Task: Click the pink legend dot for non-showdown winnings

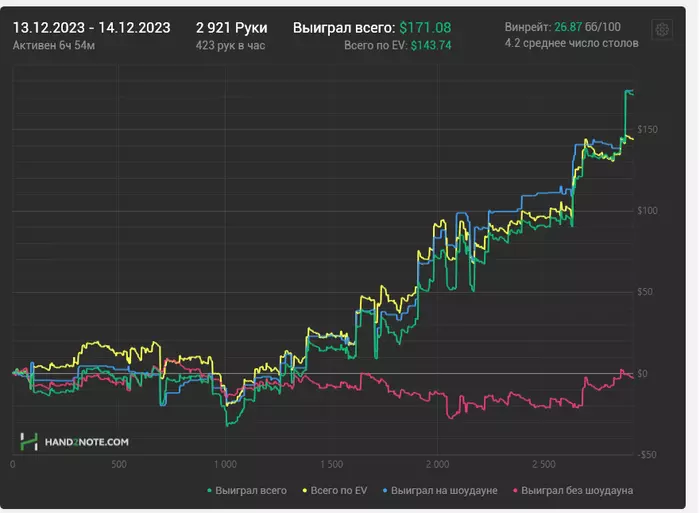Action: tap(516, 491)
